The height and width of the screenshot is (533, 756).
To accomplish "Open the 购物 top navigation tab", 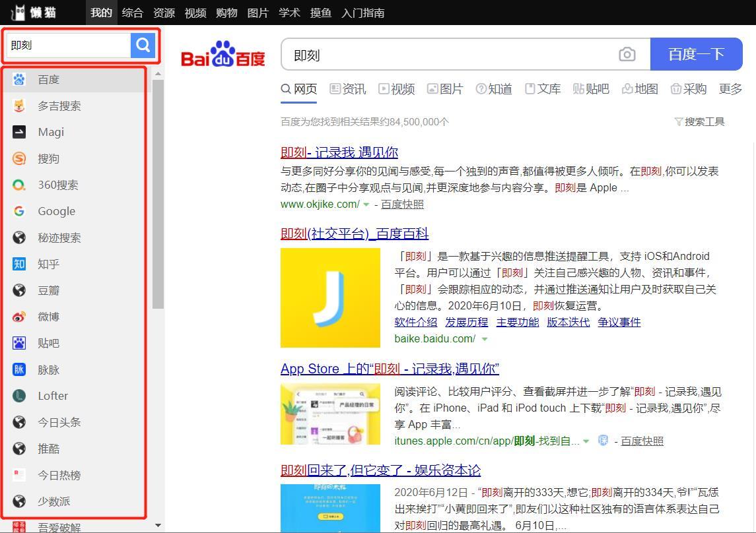I will (226, 13).
